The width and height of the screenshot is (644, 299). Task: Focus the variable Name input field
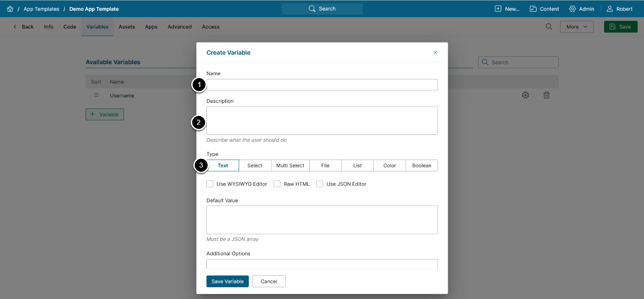tap(322, 85)
